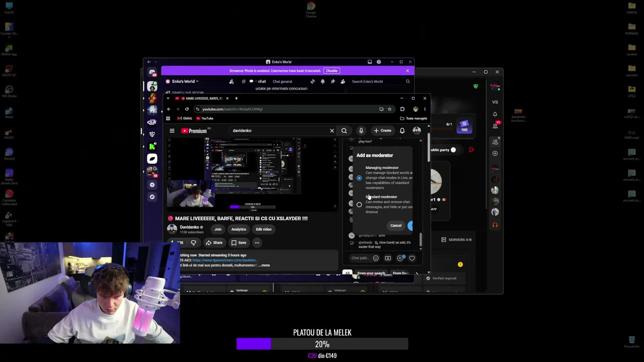This screenshot has width=644, height=362.
Task: Select From your search filter chip
Action: click(371, 274)
